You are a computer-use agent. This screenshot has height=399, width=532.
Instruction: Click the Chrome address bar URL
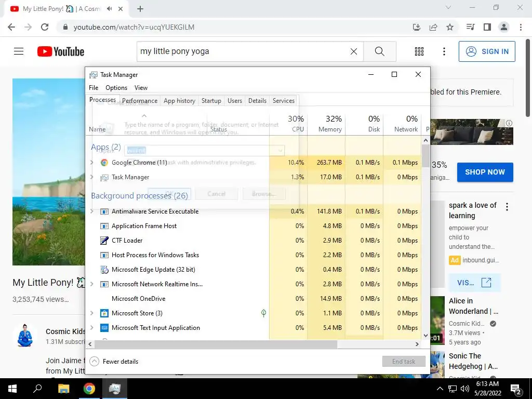(134, 27)
